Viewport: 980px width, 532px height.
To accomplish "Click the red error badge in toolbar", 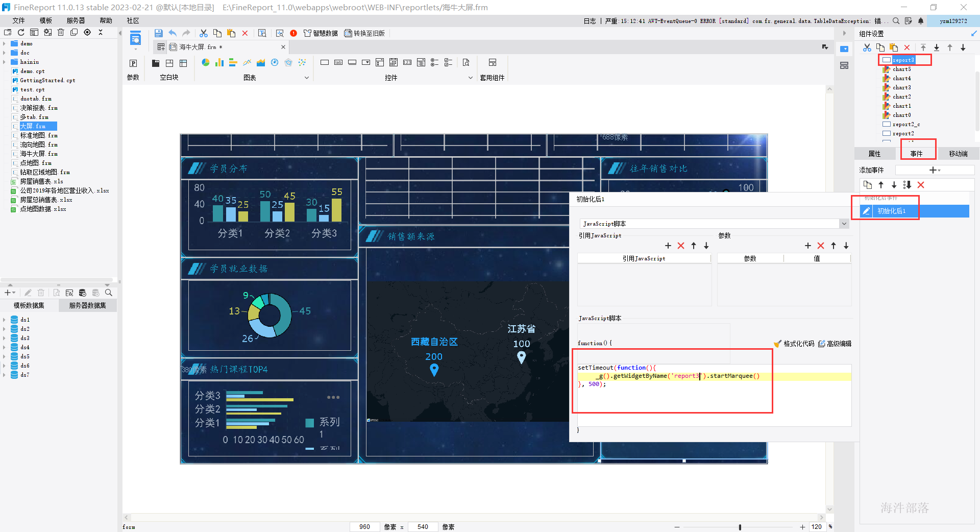I will point(293,33).
